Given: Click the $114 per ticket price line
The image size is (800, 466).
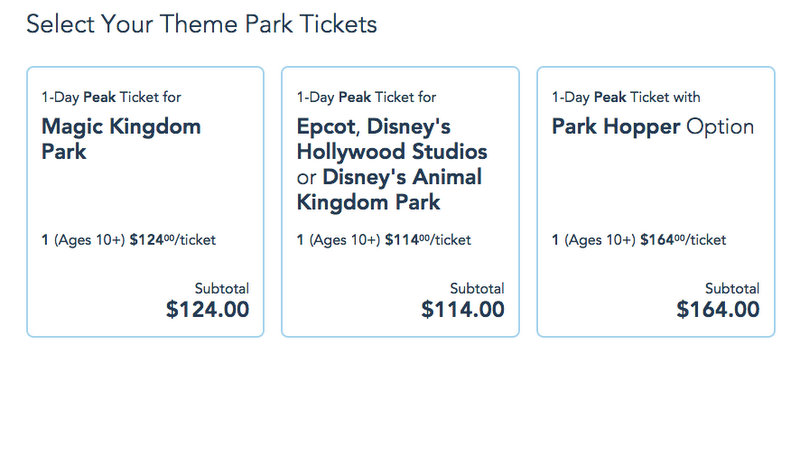Looking at the screenshot, I should click(383, 240).
